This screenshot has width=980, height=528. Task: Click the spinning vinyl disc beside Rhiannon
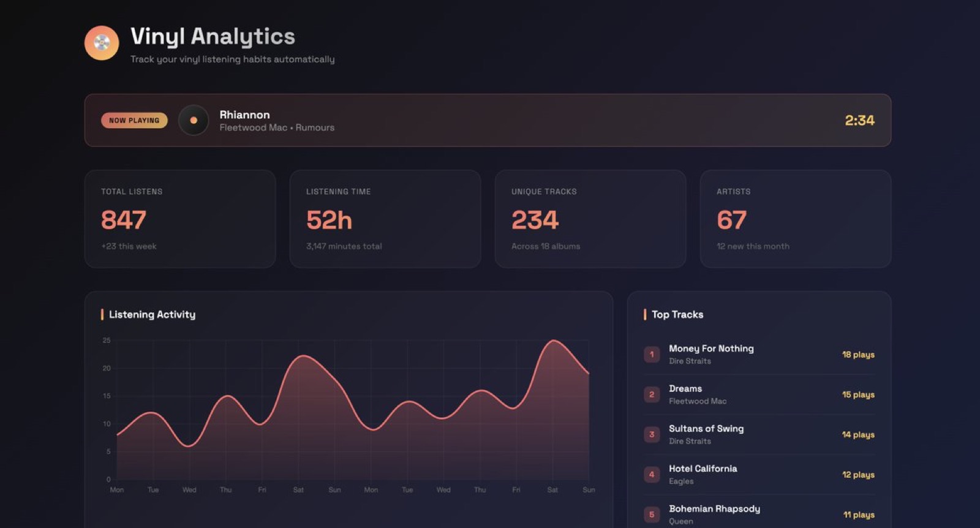click(x=194, y=120)
